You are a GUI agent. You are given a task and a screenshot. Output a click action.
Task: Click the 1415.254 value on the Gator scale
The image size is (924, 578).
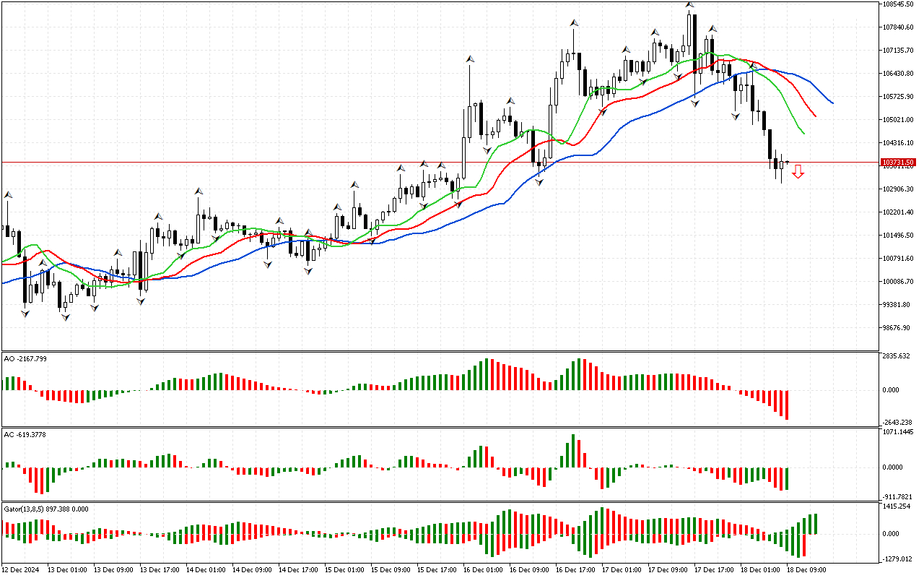(897, 506)
